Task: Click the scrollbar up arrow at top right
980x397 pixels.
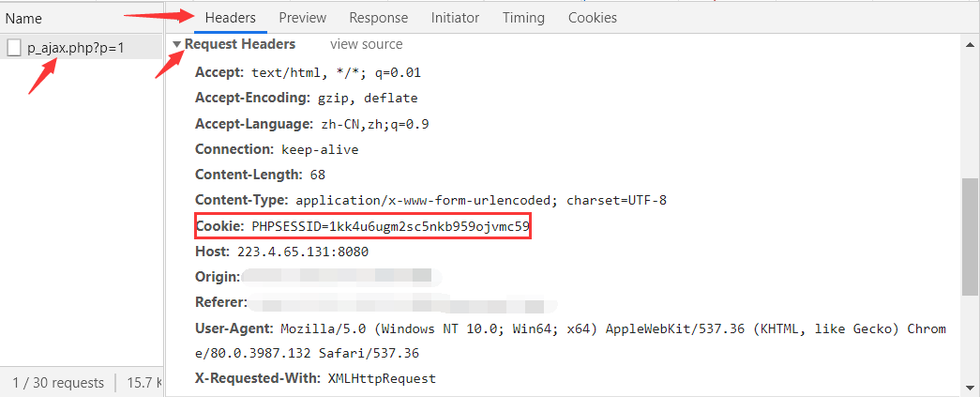Action: [x=971, y=42]
